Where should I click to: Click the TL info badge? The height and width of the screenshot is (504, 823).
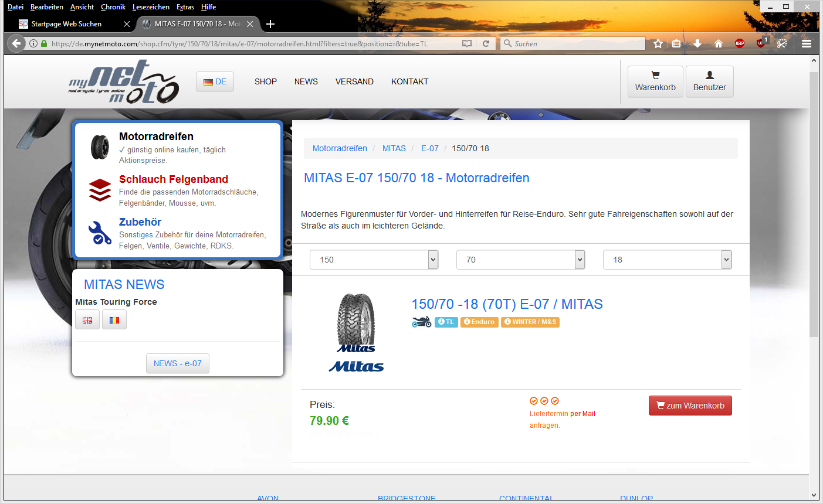[x=446, y=322]
